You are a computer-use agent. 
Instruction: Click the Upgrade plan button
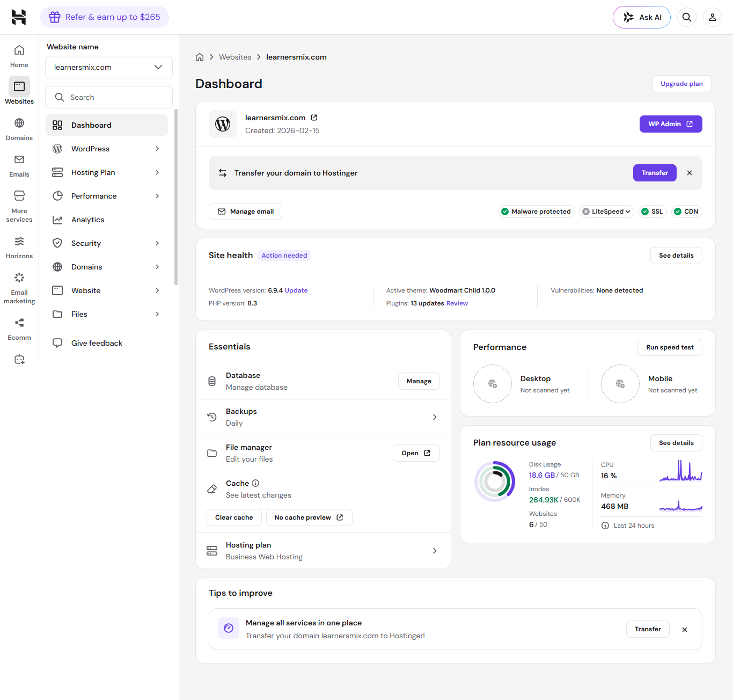[681, 84]
